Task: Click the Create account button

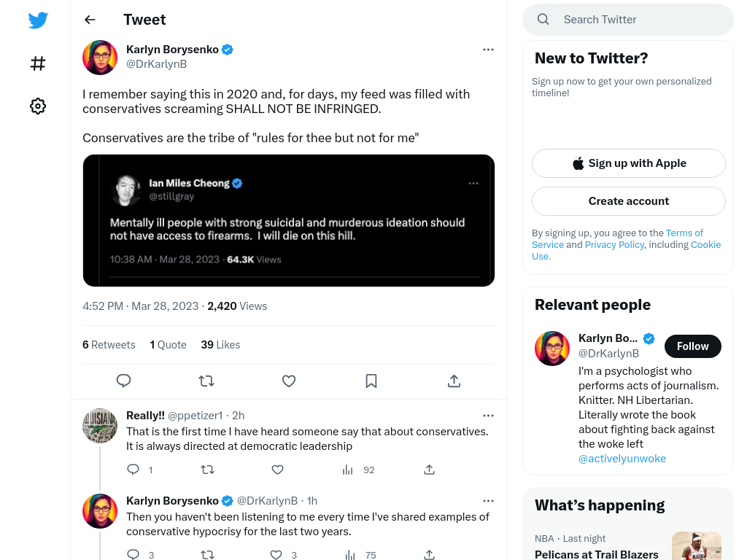Action: (629, 201)
